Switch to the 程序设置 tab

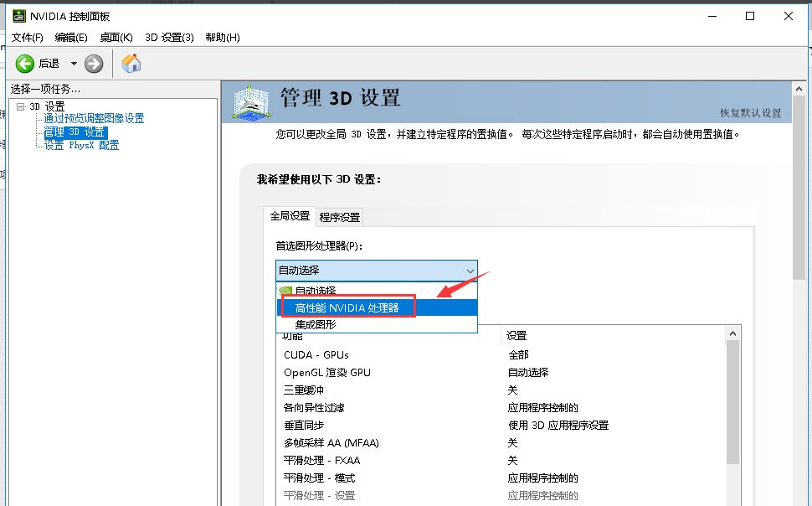pos(340,217)
